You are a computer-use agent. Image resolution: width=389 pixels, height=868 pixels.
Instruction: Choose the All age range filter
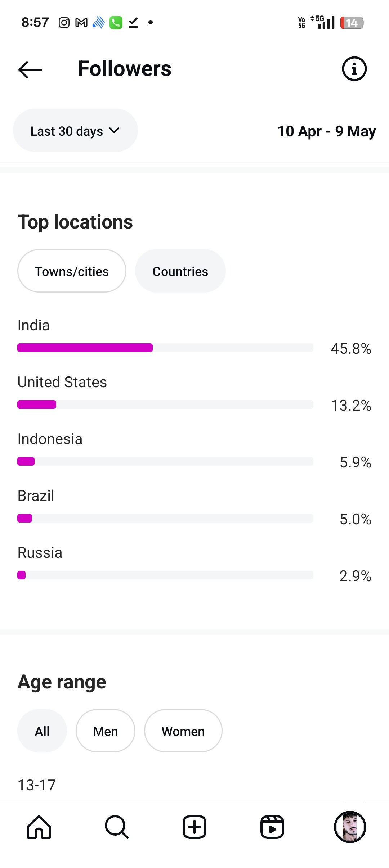point(42,731)
